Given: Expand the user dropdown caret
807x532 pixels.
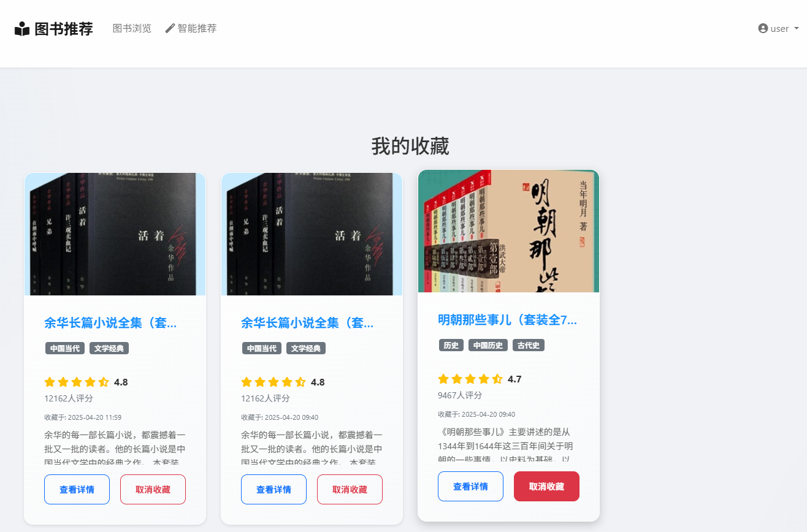Looking at the screenshot, I should click(797, 29).
